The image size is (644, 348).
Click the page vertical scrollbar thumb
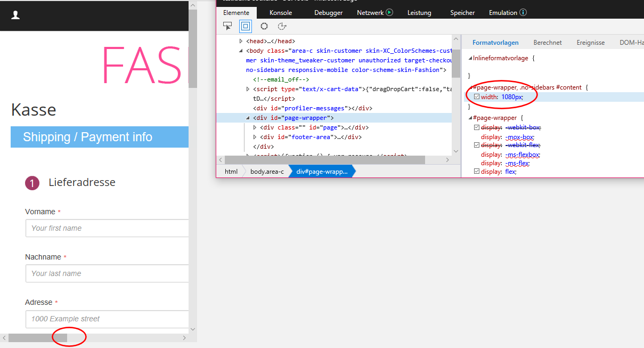coord(193,48)
